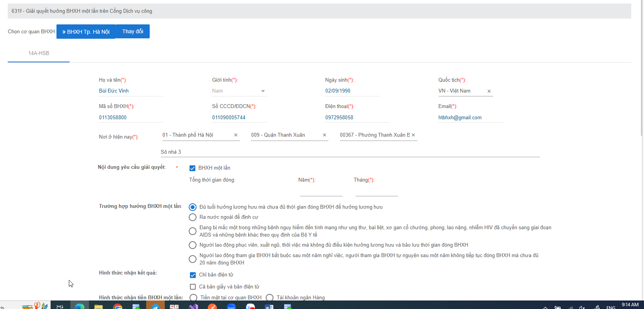
Task: Clear the Quốc tịch Việt Nam selection
Action: pos(489,91)
